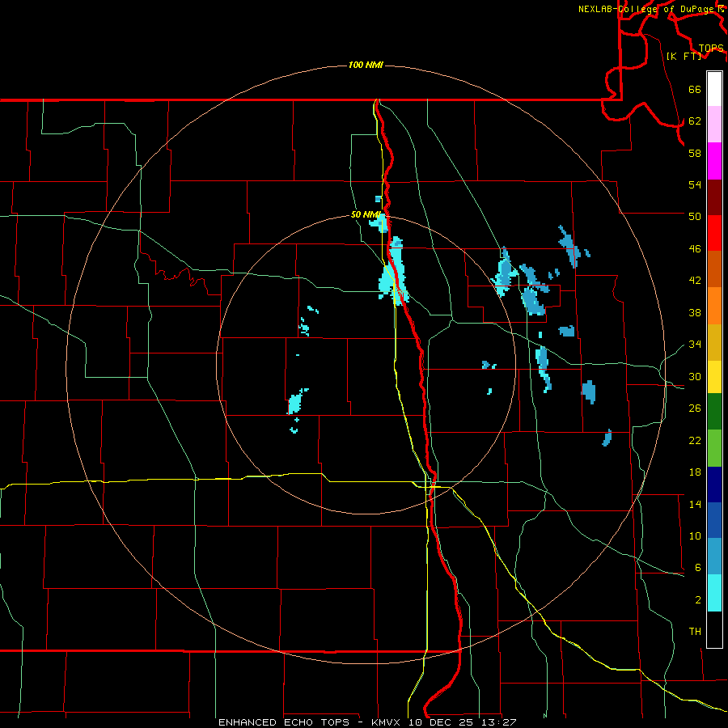Click the '[K FT]' units label
The height and width of the screenshot is (728, 728).
point(684,57)
